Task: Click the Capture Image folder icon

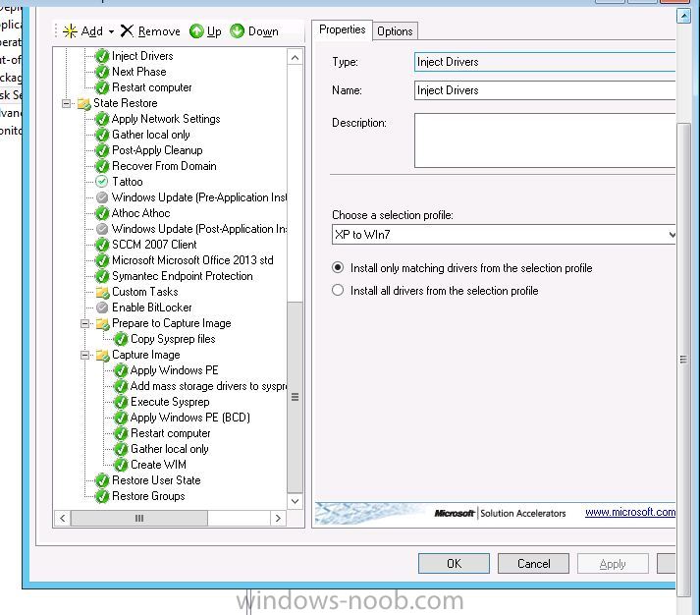Action: click(103, 355)
